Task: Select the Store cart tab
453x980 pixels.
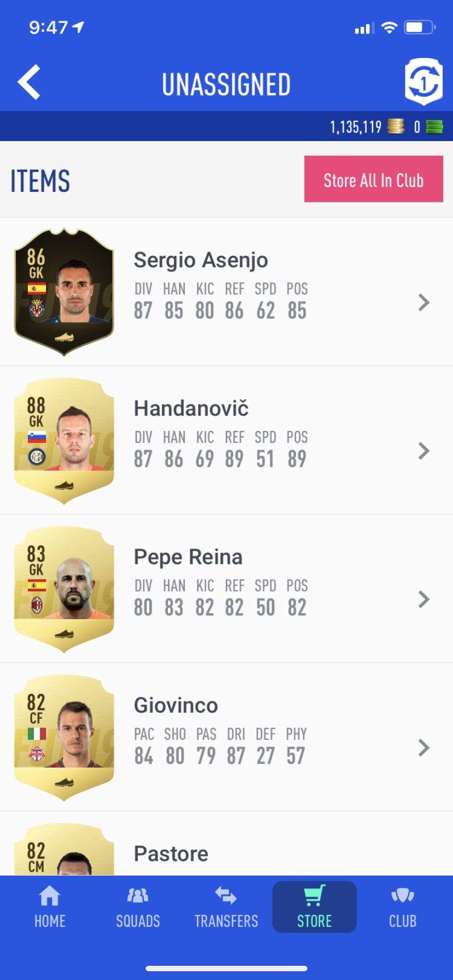Action: click(315, 907)
